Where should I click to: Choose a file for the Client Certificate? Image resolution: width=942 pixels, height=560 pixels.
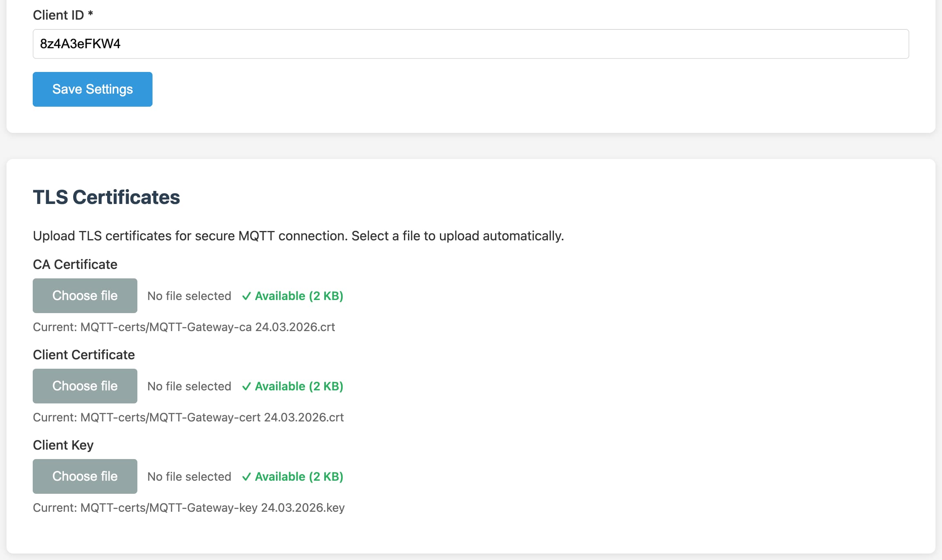[85, 386]
